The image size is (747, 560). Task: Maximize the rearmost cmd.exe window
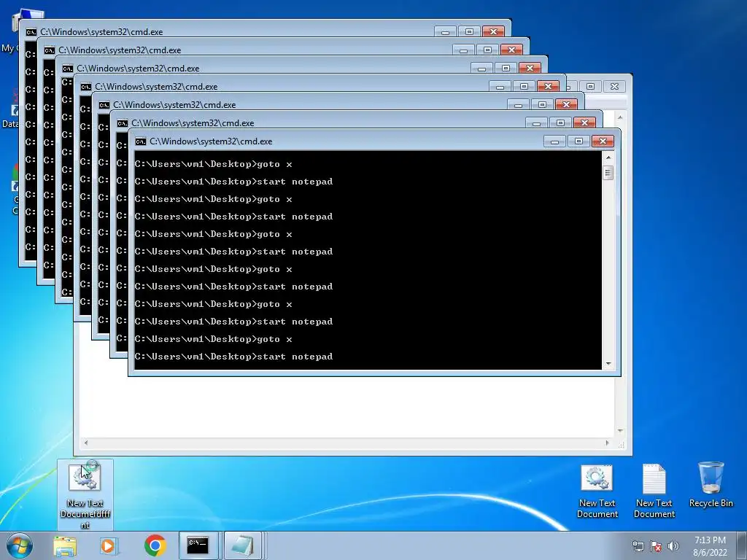tap(469, 32)
